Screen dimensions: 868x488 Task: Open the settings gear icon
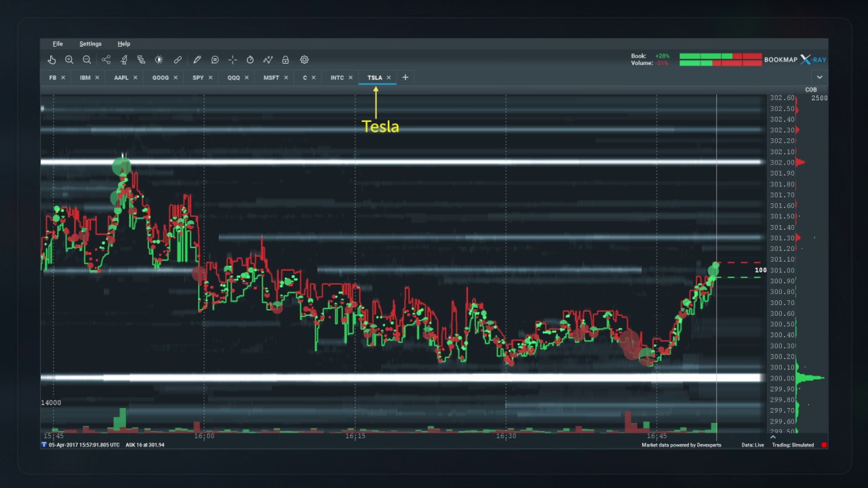point(304,60)
